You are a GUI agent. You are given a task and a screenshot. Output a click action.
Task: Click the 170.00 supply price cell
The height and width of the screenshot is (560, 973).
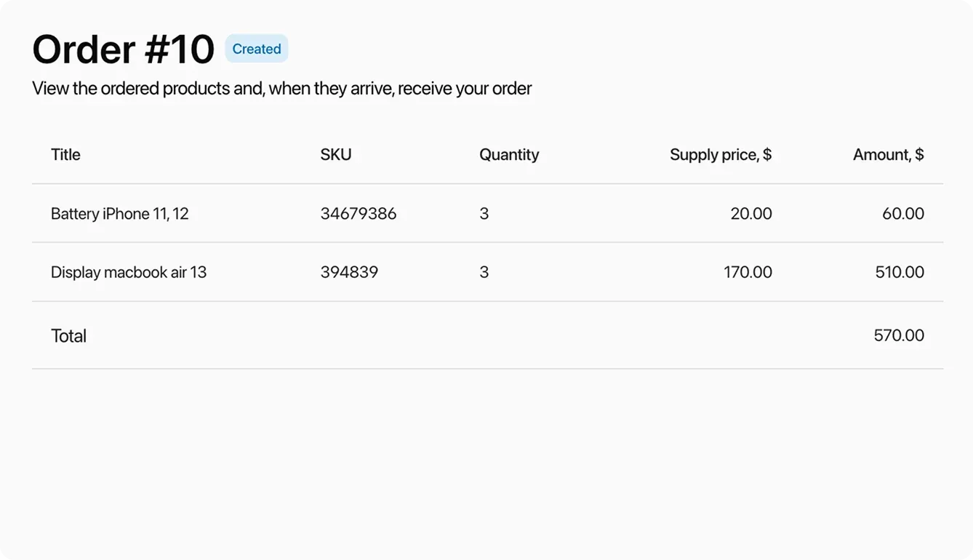tap(748, 272)
